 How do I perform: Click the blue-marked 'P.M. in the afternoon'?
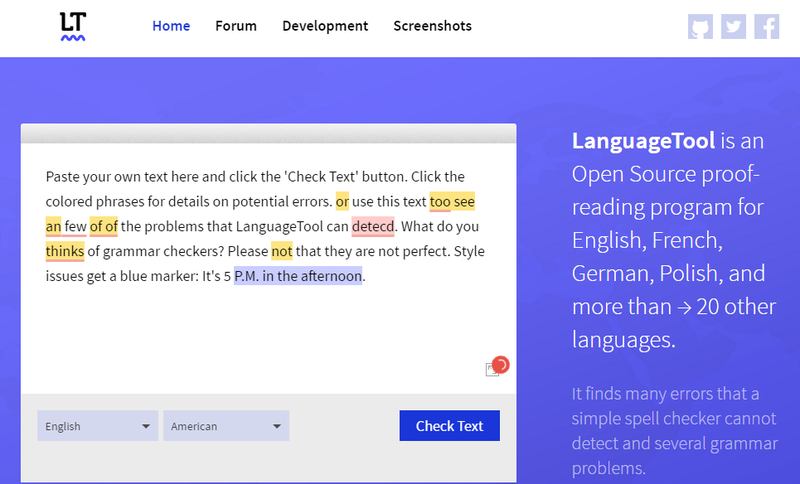297,276
